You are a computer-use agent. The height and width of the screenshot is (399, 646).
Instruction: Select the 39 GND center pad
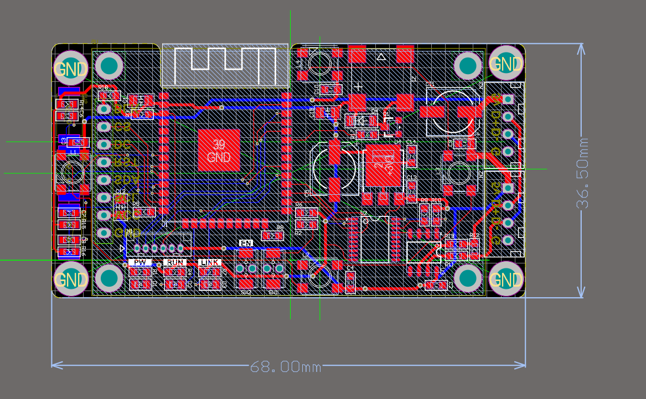pos(219,150)
